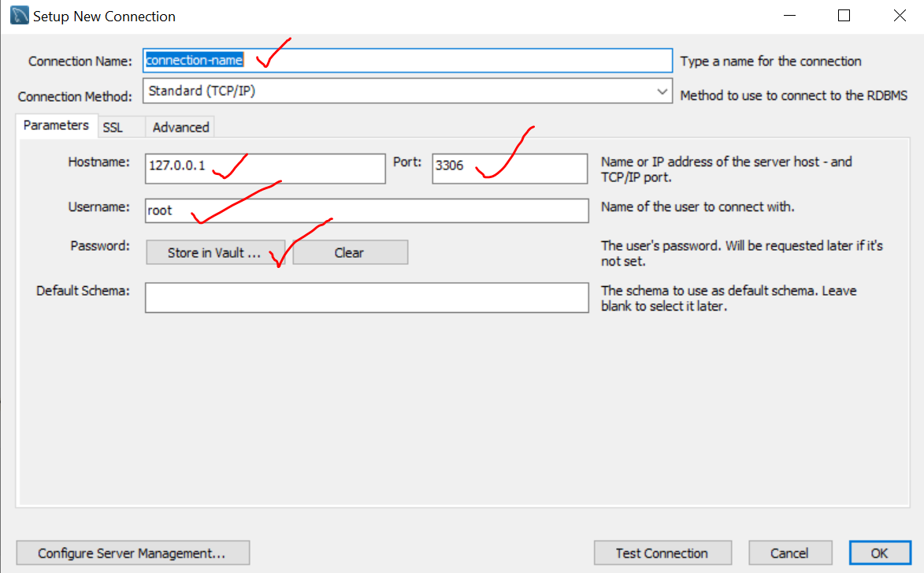
Task: Open the Advanced tab
Action: (x=180, y=128)
